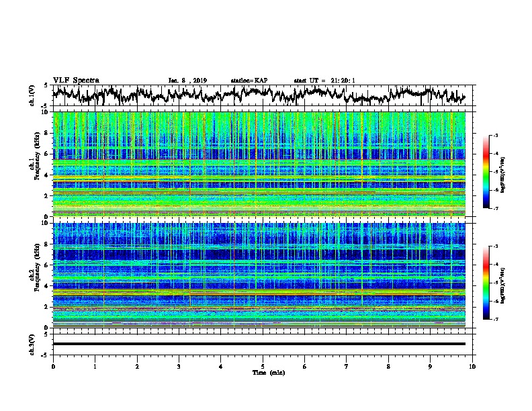Click tick label "0" on the Time axis
The image size is (532, 411).
tap(53, 367)
